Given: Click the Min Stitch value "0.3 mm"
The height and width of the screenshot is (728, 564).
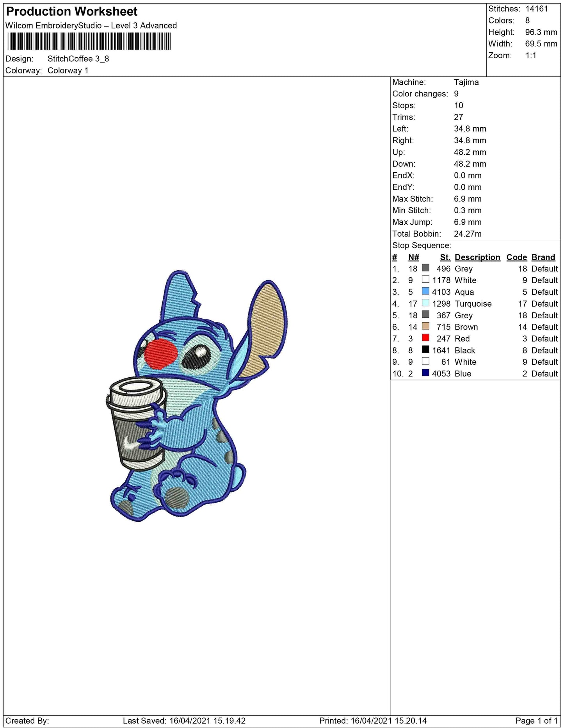Looking at the screenshot, I should pos(468,211).
